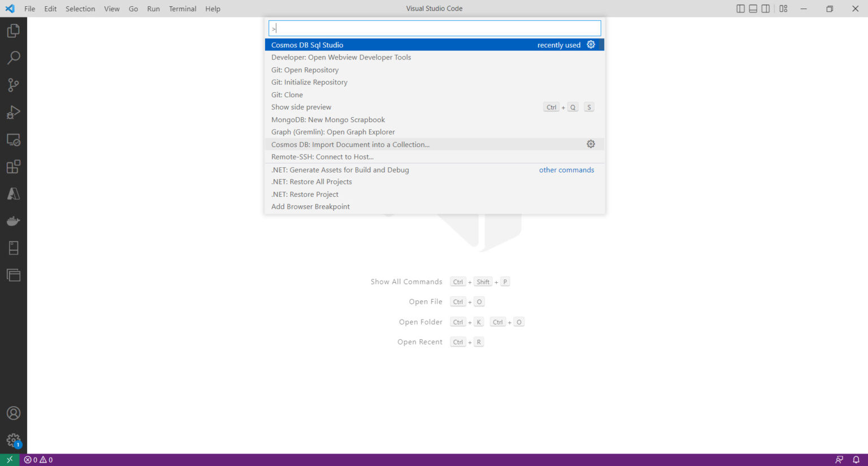Open the Customize Layout menu
Image resolution: width=868 pixels, height=466 pixels.
[783, 8]
